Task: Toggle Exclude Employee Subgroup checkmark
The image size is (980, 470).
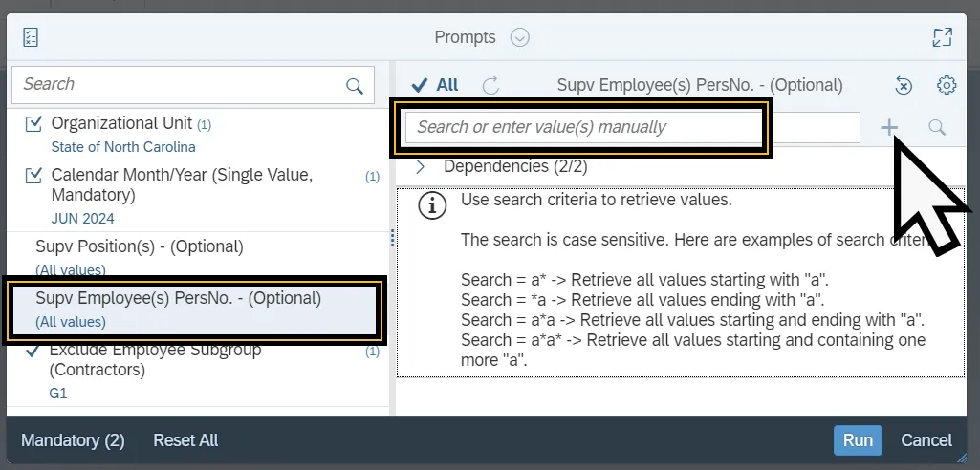Action: coord(34,351)
